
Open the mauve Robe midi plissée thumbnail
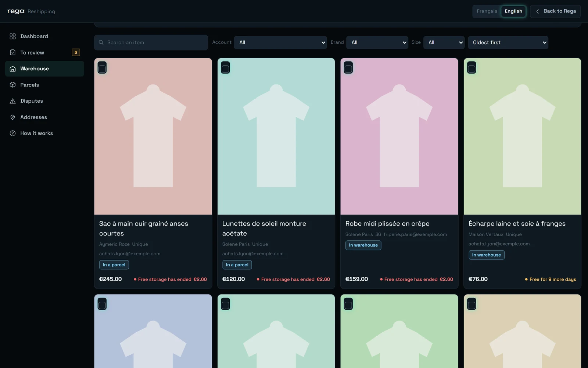coord(399,136)
